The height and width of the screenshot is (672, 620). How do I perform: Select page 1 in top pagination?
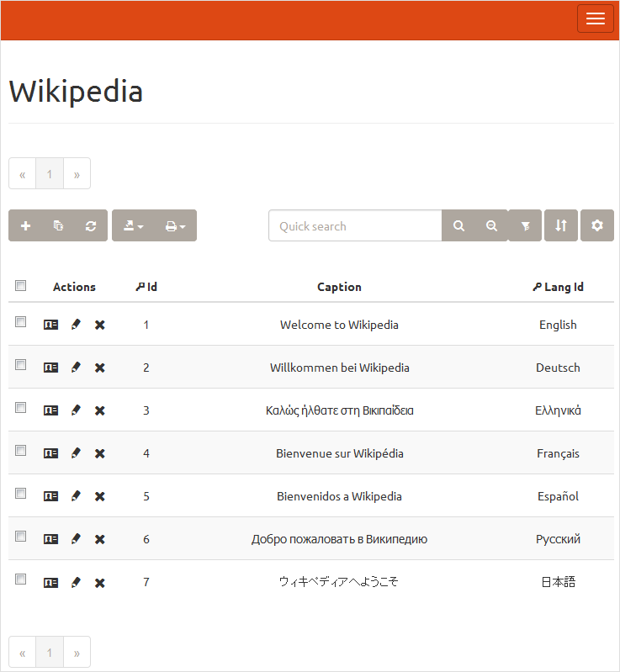tap(50, 173)
